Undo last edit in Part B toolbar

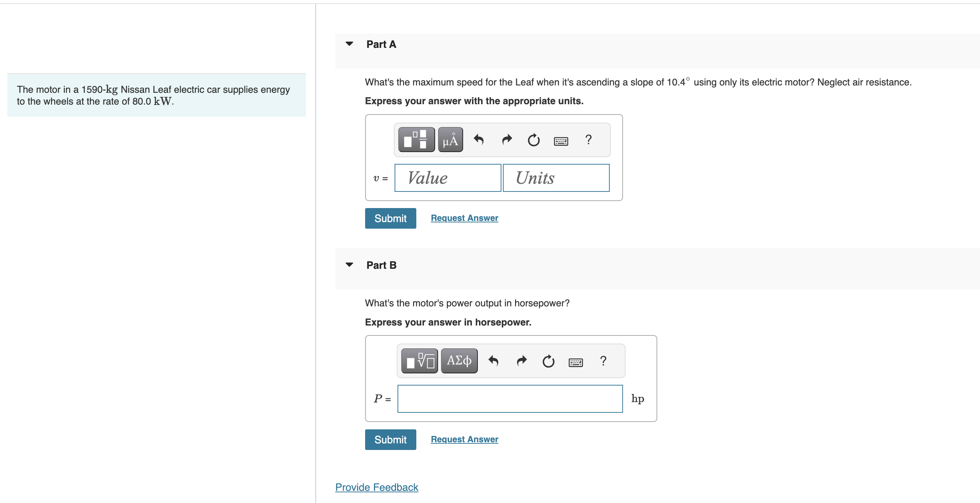coord(493,361)
